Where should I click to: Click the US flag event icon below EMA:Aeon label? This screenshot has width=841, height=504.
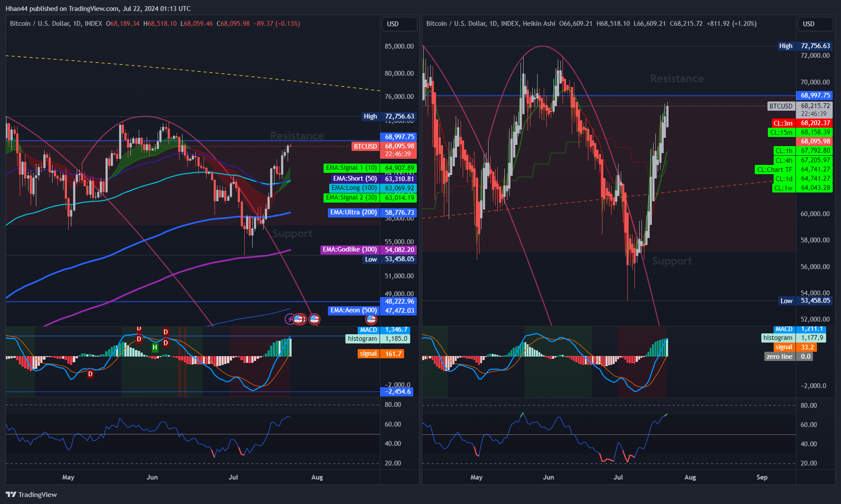371,319
